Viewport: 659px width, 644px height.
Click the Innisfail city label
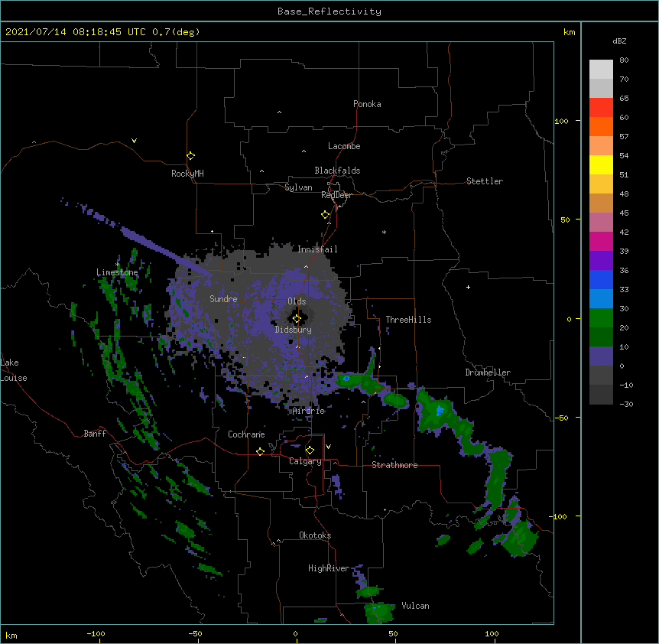pyautogui.click(x=317, y=249)
